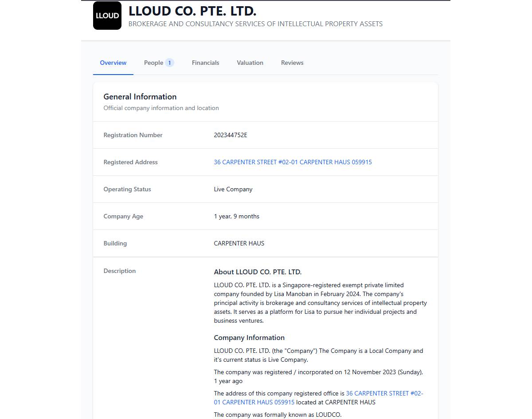The height and width of the screenshot is (419, 532).
Task: Click the LLOUD company logo
Action: (x=107, y=16)
